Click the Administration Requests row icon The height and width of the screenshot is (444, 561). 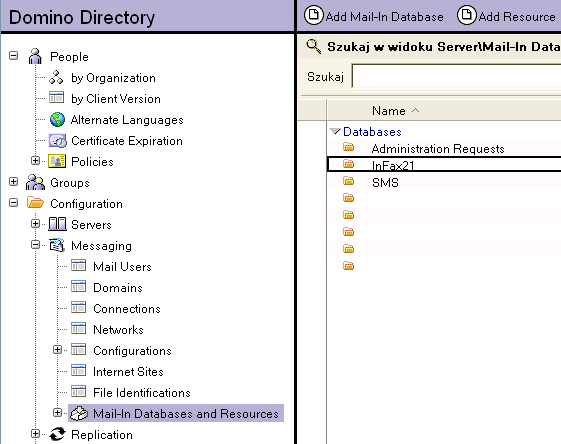coord(348,147)
